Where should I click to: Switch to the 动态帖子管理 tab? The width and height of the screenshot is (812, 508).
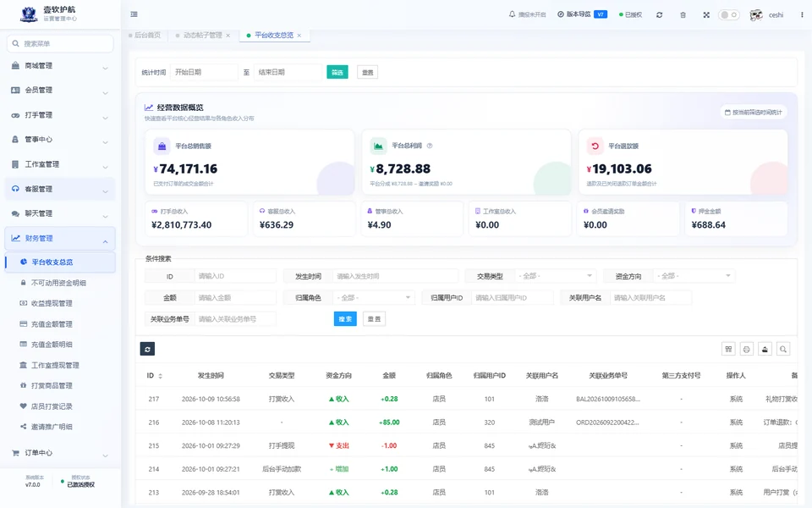pyautogui.click(x=202, y=36)
